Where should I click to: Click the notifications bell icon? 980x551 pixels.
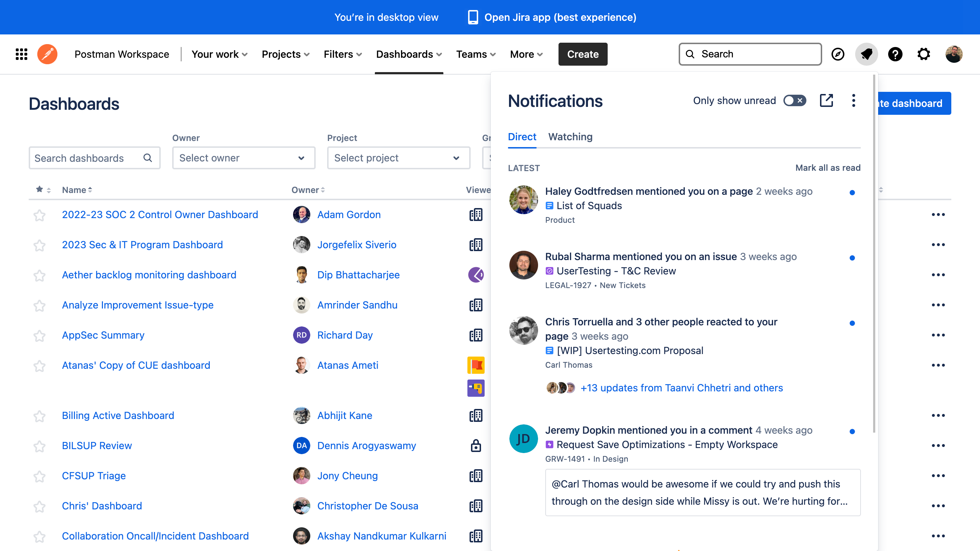coord(866,54)
